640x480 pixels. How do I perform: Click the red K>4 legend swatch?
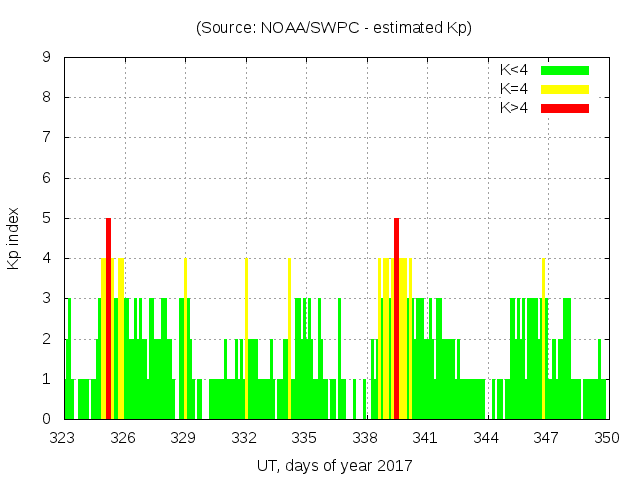point(565,108)
